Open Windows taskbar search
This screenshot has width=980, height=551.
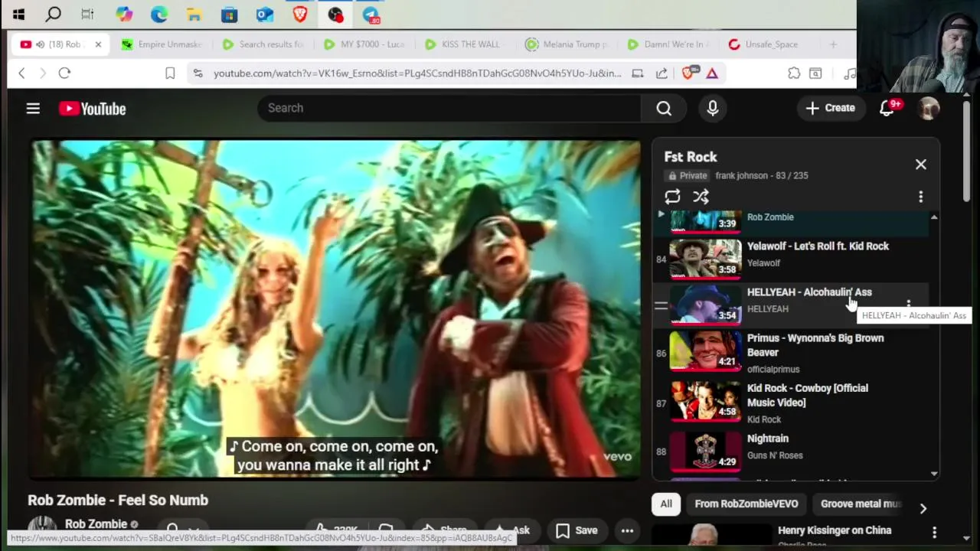tap(54, 14)
